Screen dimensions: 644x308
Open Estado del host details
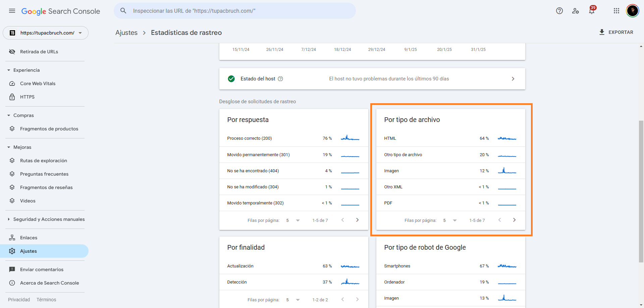[x=513, y=79]
